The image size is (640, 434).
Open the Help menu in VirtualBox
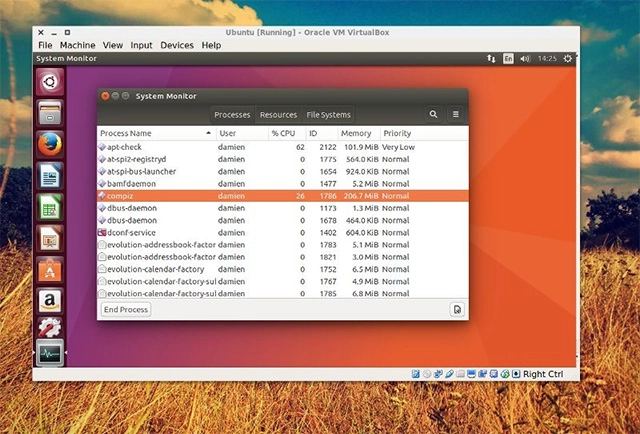[x=211, y=45]
